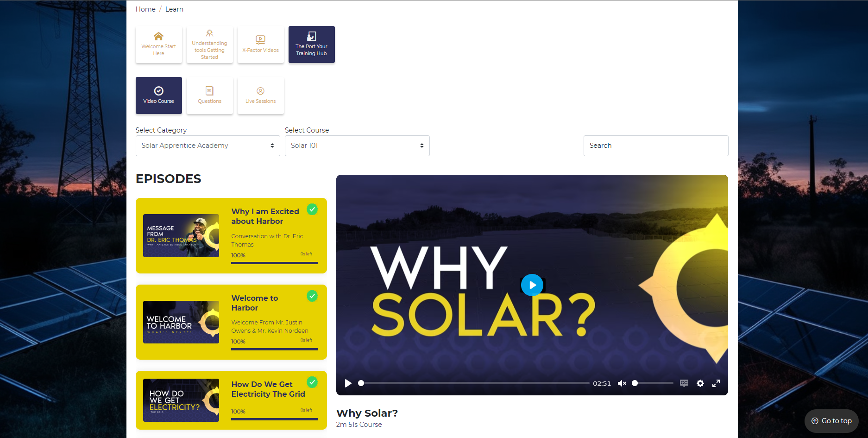Unmute the video with speaker icon

point(622,383)
